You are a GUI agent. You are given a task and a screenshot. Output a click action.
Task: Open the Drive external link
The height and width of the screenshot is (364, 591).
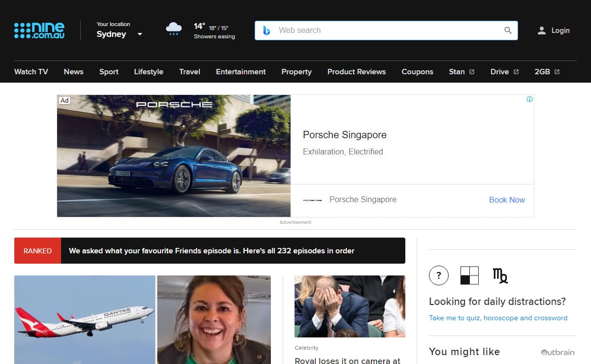pos(504,72)
